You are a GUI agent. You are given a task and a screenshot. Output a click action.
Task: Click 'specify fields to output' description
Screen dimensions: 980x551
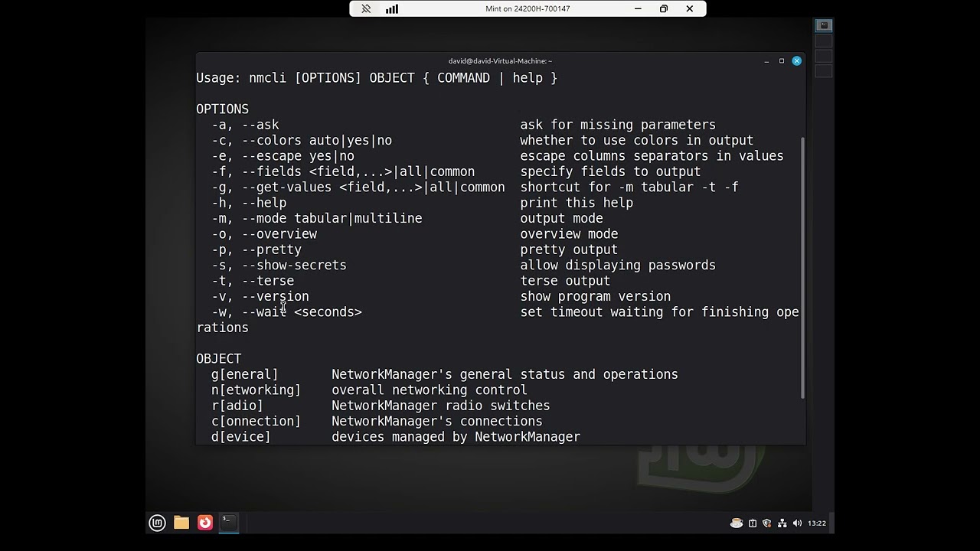[610, 171]
